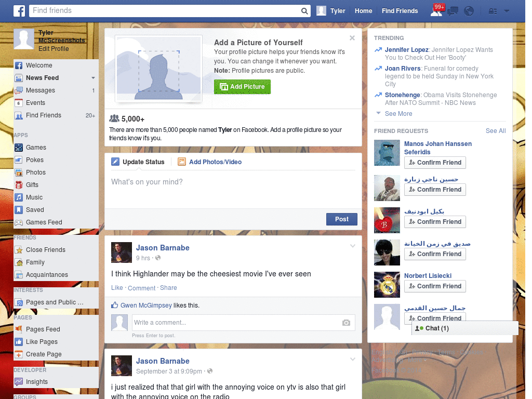This screenshot has height=399, width=532.
Task: Open options chevron on September 3 post
Action: click(353, 360)
